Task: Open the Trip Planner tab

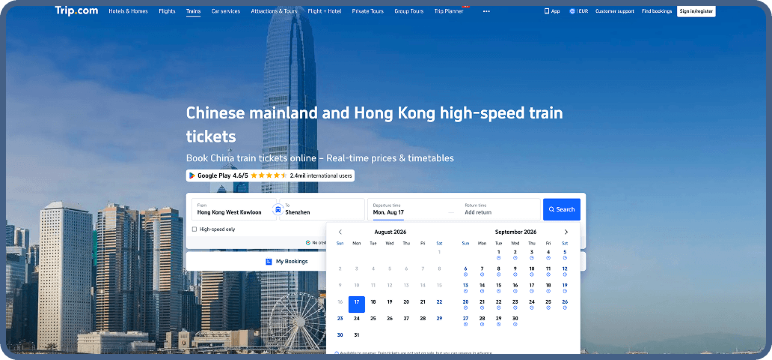Action: [449, 11]
